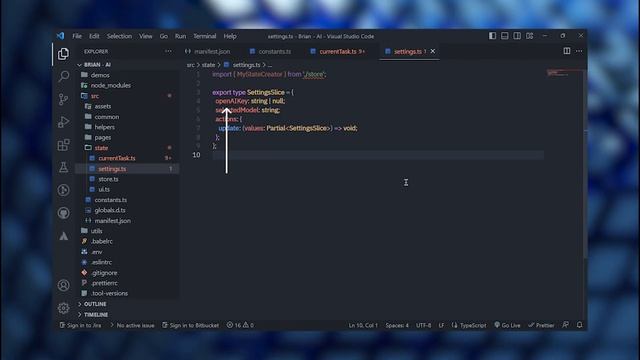
Task: Open the Explorer view in activity bar
Action: [x=63, y=54]
